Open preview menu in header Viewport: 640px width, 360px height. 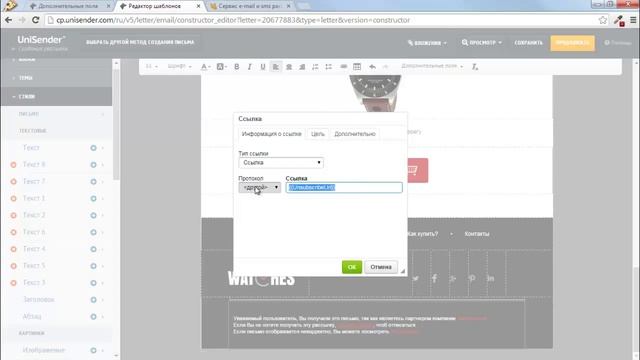[482, 42]
